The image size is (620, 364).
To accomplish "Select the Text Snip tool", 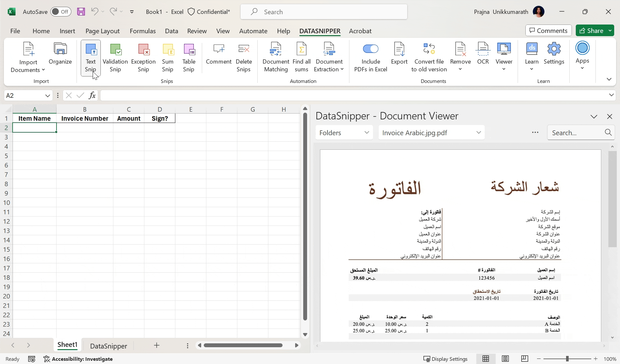I will [90, 59].
